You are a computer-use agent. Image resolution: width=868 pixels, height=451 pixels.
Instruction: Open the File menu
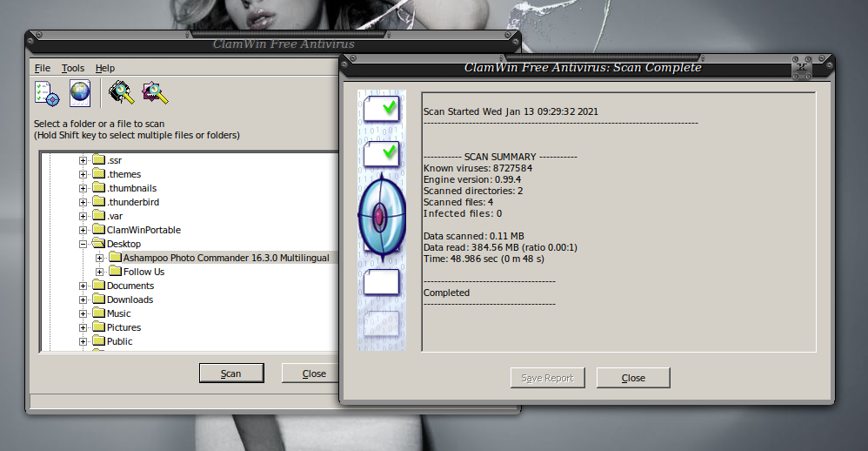coord(42,68)
